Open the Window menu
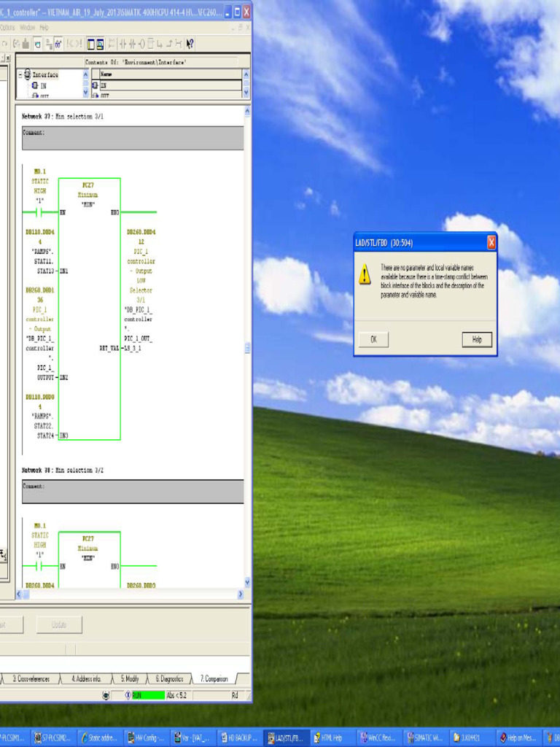 click(27, 28)
